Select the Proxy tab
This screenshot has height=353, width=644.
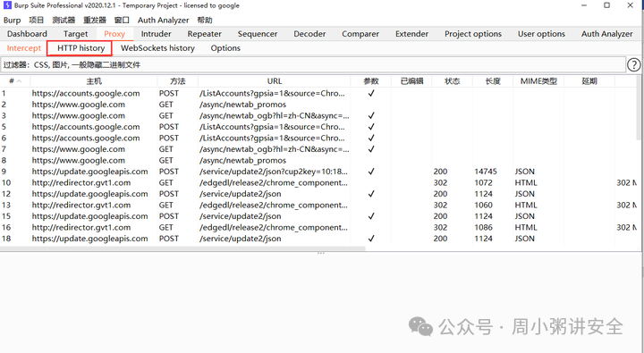click(114, 34)
